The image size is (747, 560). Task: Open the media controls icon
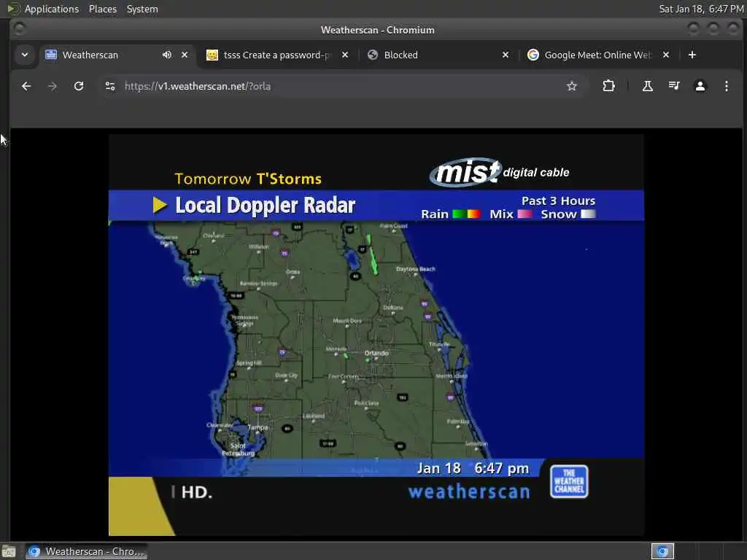(673, 86)
